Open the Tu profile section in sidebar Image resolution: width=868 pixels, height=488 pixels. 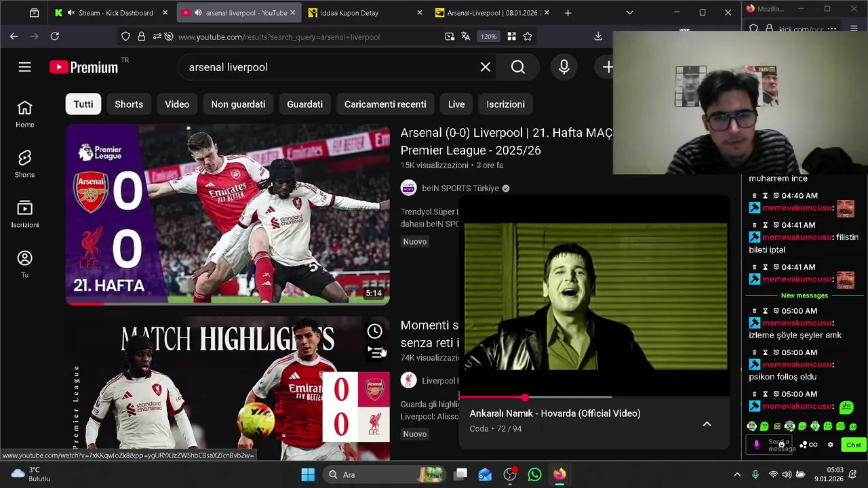point(25,265)
